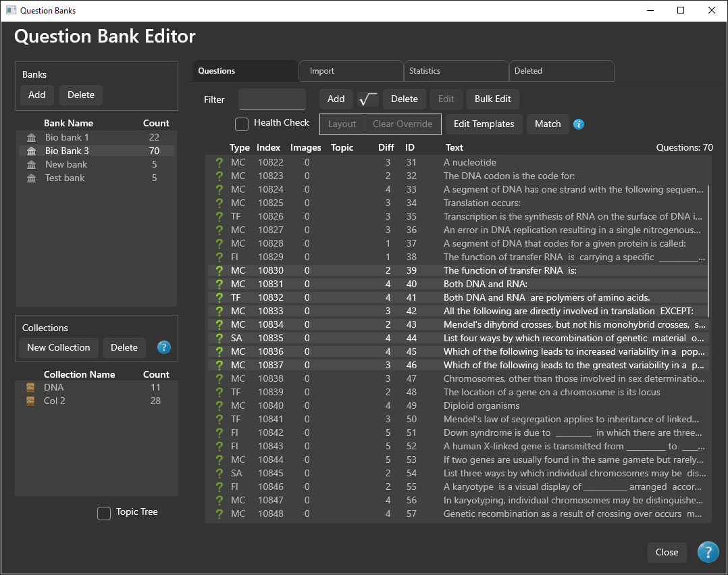Click the Col 2 collection icon

[30, 401]
